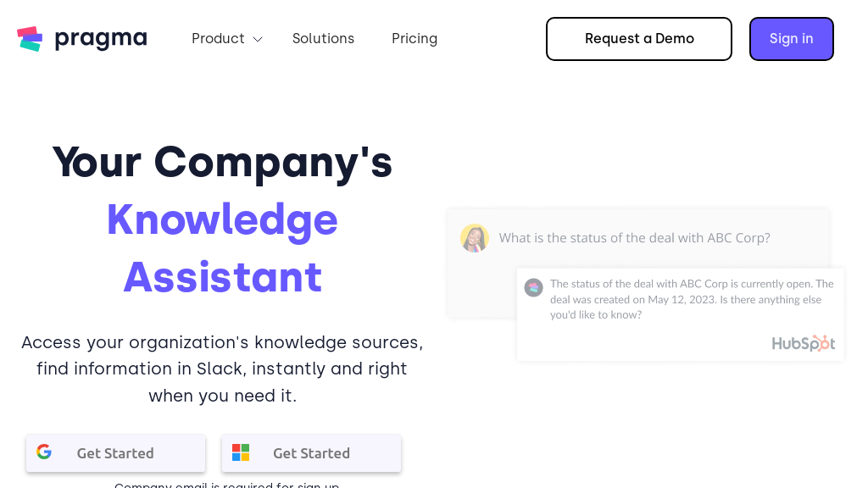Click the Pragma bot avatar in reply
This screenshot has height=488, width=868.
[x=533, y=287]
